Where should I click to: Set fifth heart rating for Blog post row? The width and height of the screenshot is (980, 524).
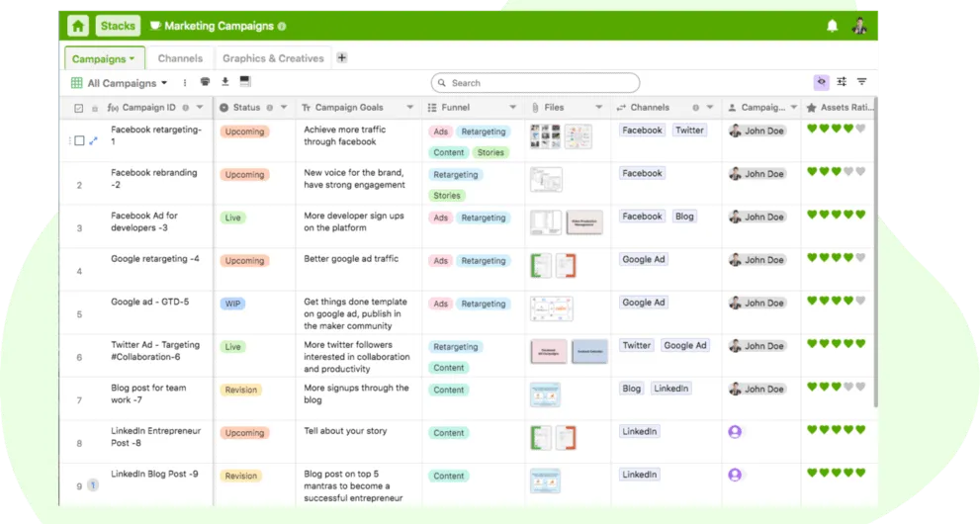pyautogui.click(x=860, y=388)
